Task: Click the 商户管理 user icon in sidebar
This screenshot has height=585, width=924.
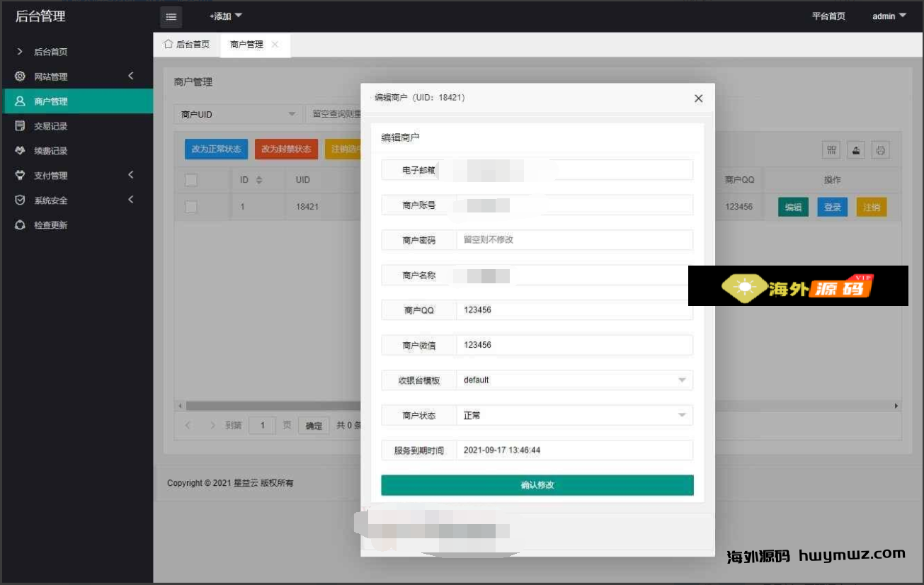Action: (20, 101)
